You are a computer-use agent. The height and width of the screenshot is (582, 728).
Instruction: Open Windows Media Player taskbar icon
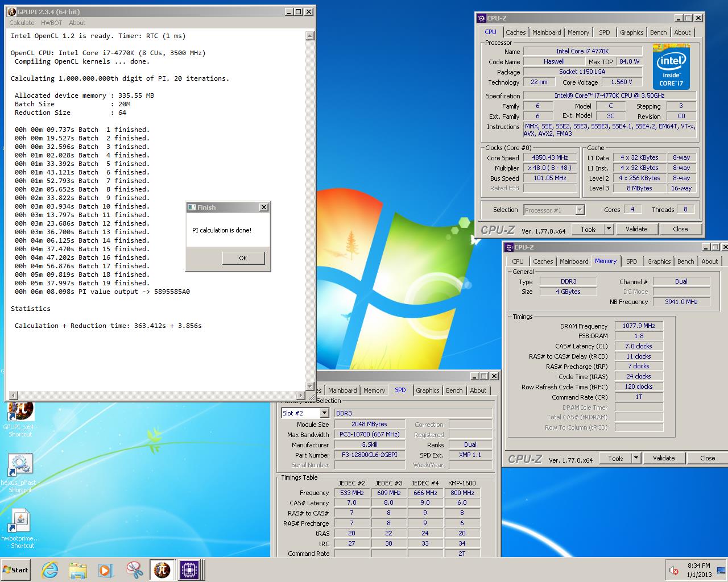tap(106, 570)
